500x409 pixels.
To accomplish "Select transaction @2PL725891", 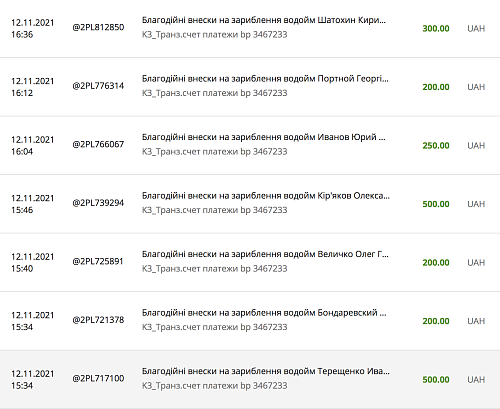I will [98, 261].
